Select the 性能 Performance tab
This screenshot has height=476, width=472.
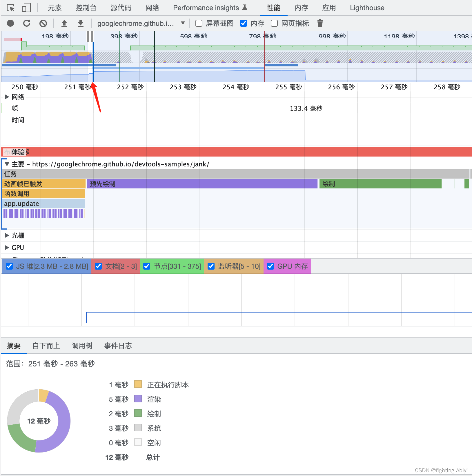click(273, 8)
